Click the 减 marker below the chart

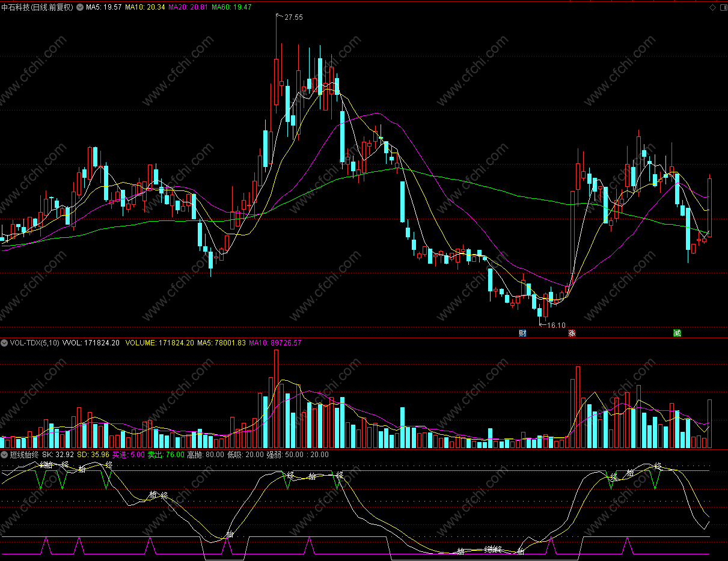(677, 333)
